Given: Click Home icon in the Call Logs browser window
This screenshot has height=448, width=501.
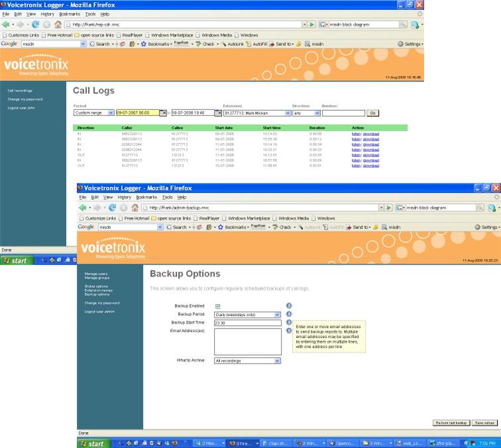Looking at the screenshot, I should point(58,25).
